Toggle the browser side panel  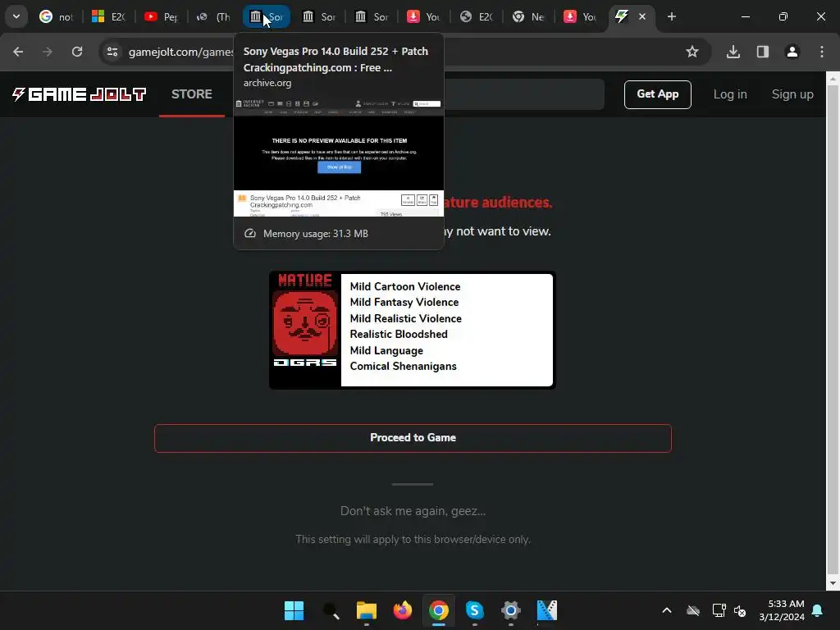[x=763, y=52]
